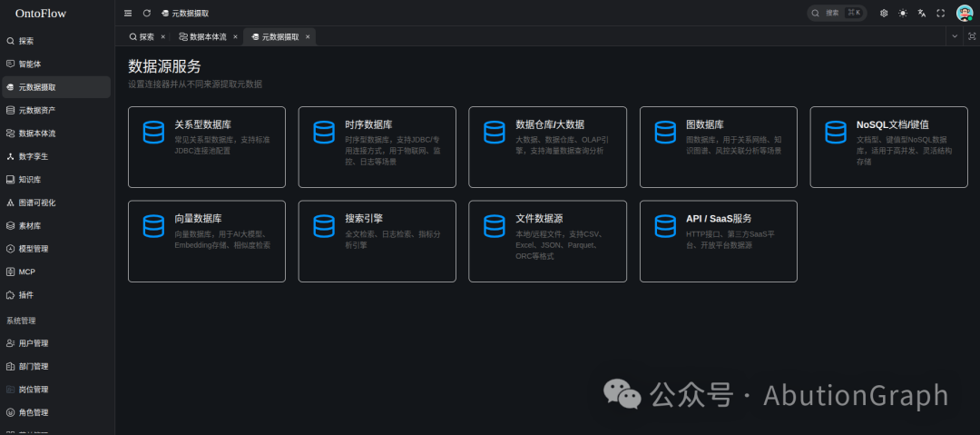This screenshot has width=980, height=435.
Task: Open 用户管理 under 系统管理
Action: 56,343
